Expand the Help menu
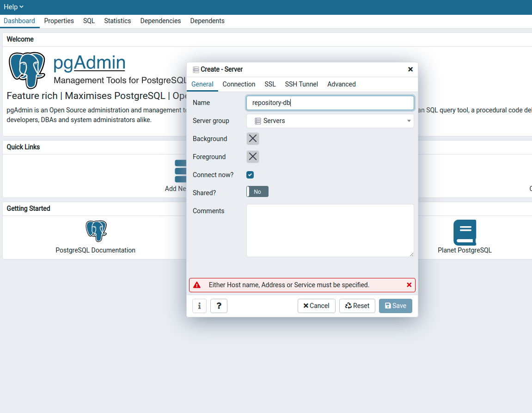The width and height of the screenshot is (532, 413). [x=13, y=7]
